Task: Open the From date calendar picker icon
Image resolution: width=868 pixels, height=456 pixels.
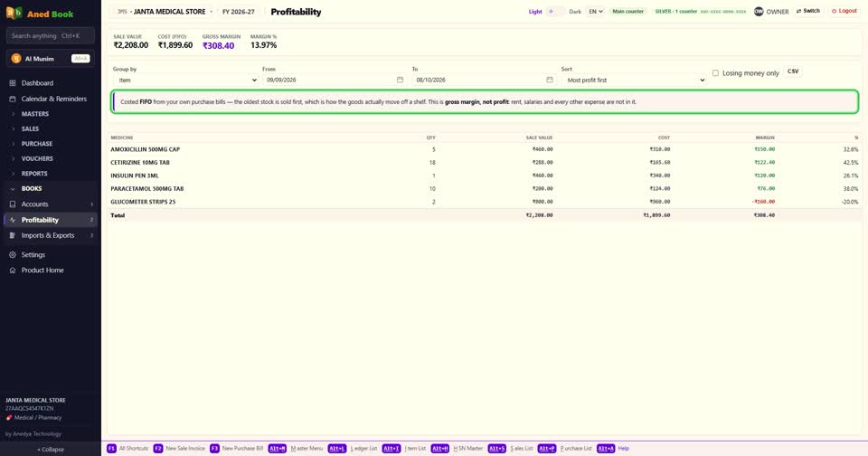Action: (x=400, y=80)
